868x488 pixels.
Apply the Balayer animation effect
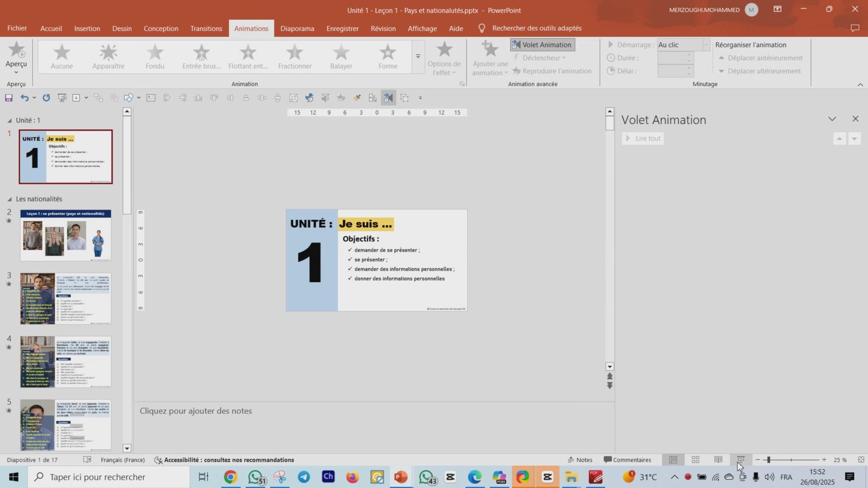coord(341,56)
